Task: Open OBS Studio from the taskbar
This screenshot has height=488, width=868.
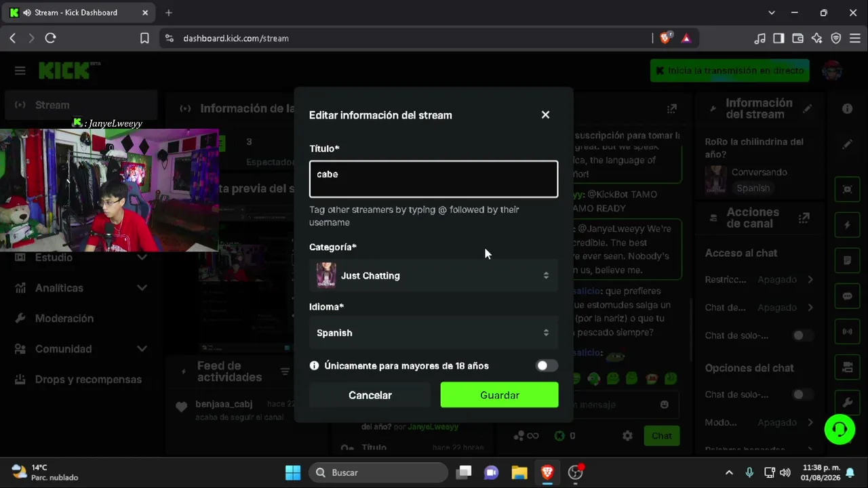Action: (576, 472)
